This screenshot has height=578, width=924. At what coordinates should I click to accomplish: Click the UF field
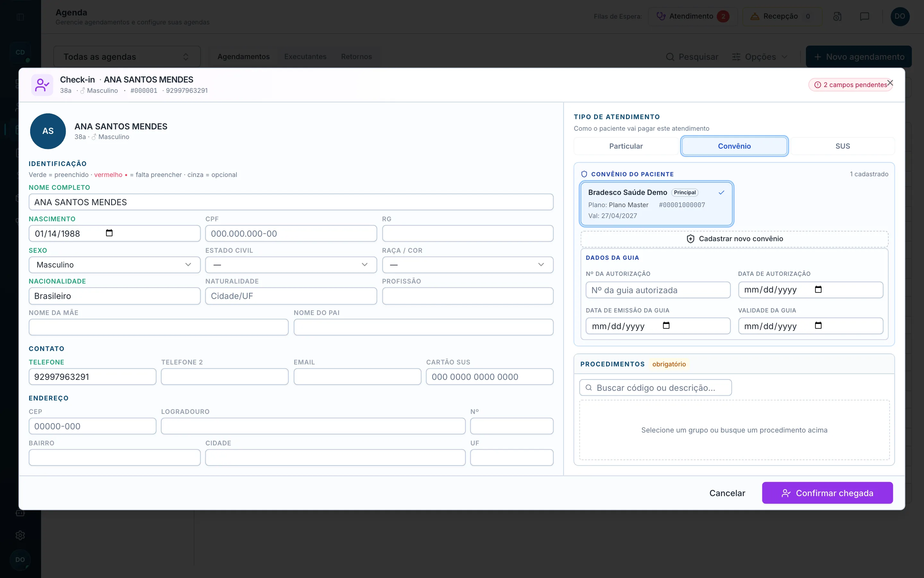point(512,458)
